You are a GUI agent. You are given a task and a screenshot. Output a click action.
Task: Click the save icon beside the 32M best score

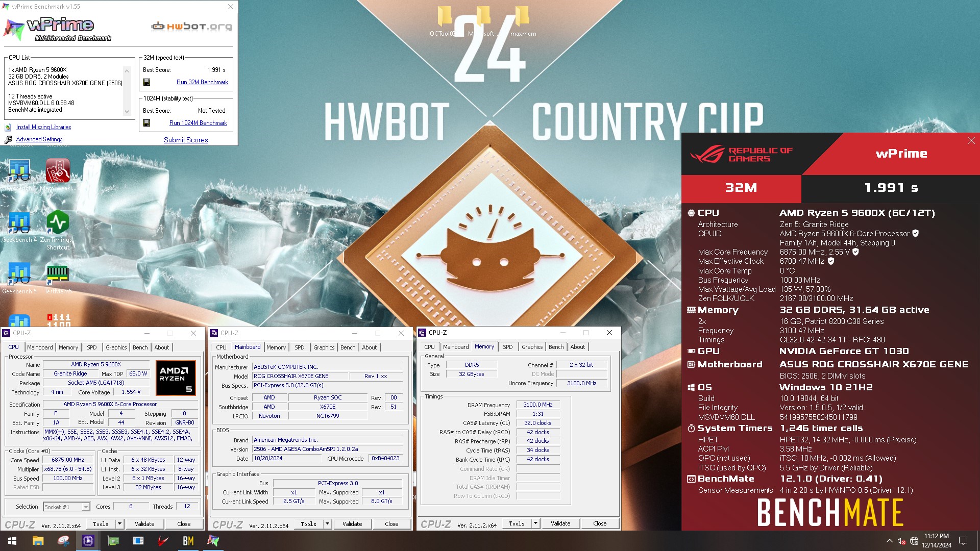coord(146,82)
